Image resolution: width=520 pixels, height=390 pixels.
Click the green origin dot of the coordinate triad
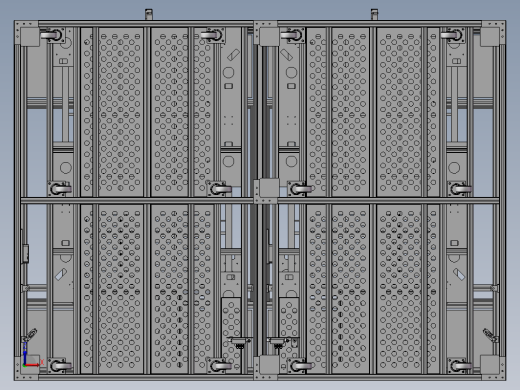coord(24,365)
